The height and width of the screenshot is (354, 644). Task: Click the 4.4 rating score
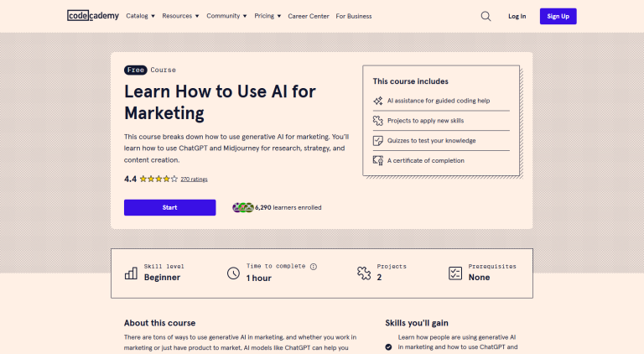coord(130,179)
